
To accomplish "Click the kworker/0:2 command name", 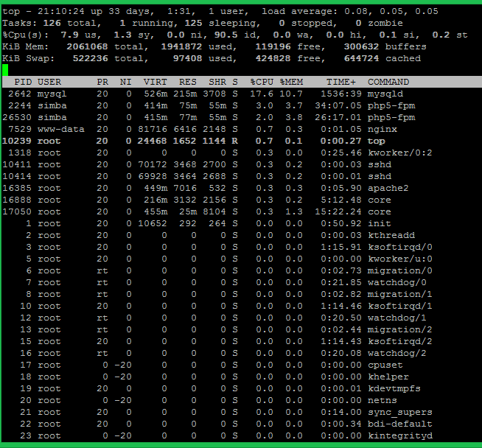I will click(399, 153).
